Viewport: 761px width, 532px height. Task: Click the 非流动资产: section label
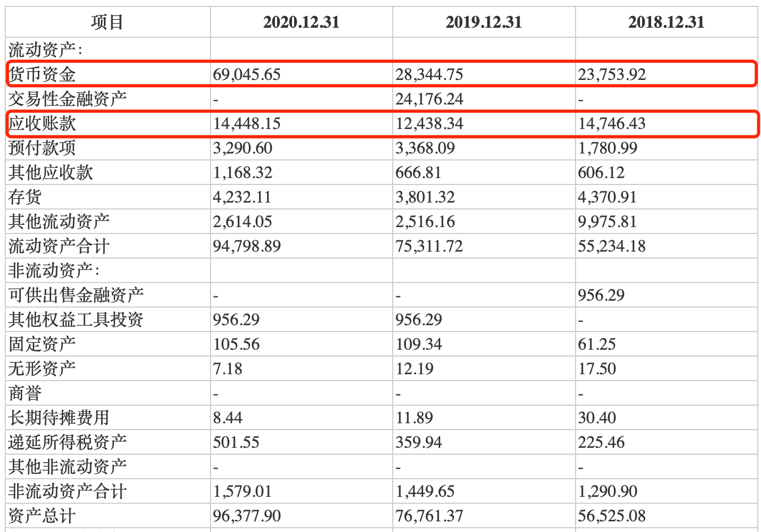(54, 270)
